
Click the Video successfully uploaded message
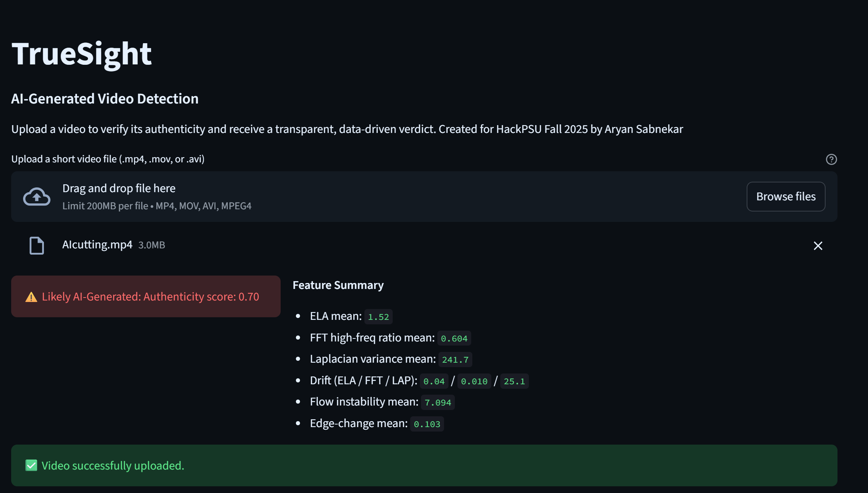113,465
